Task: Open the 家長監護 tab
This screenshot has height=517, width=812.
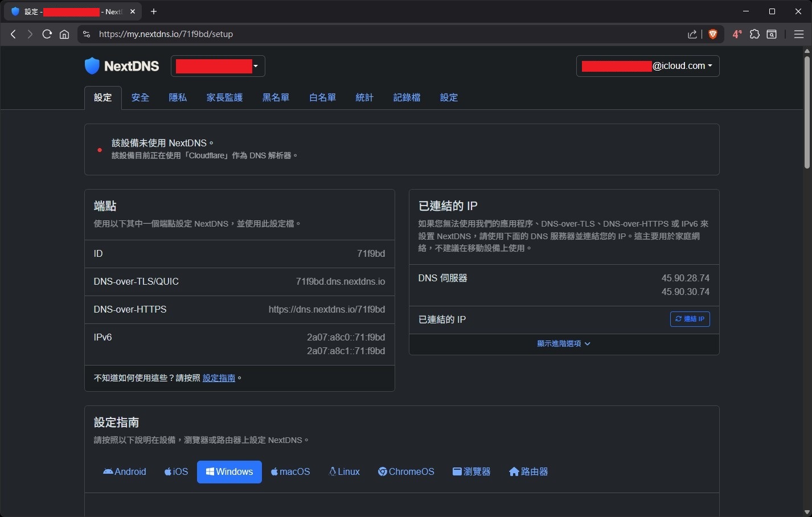Action: [x=224, y=97]
